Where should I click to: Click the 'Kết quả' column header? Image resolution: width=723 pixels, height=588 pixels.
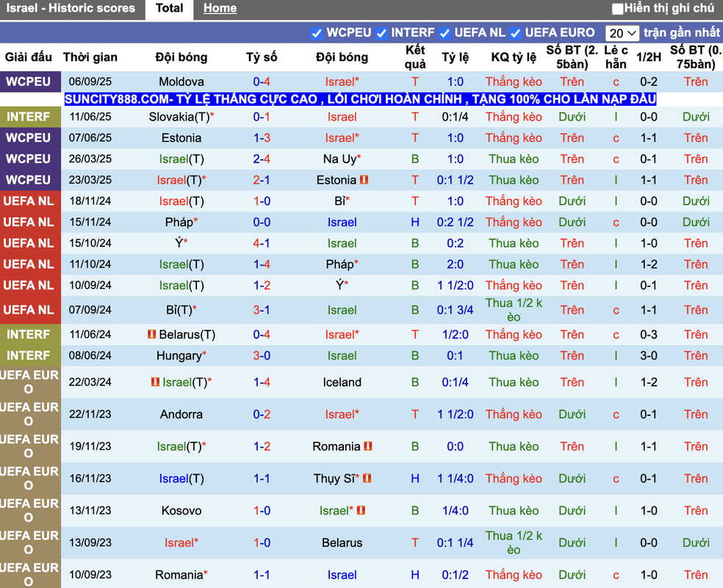[415, 57]
